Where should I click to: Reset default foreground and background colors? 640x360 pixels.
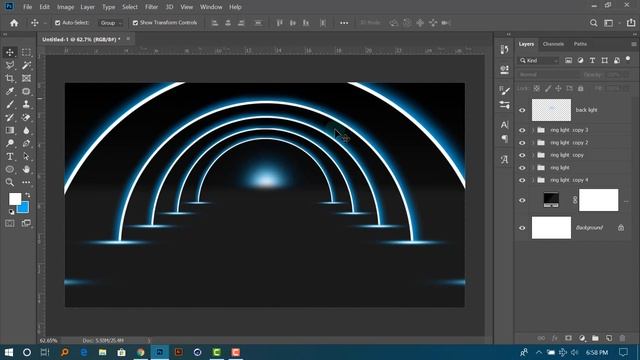pos(11,212)
